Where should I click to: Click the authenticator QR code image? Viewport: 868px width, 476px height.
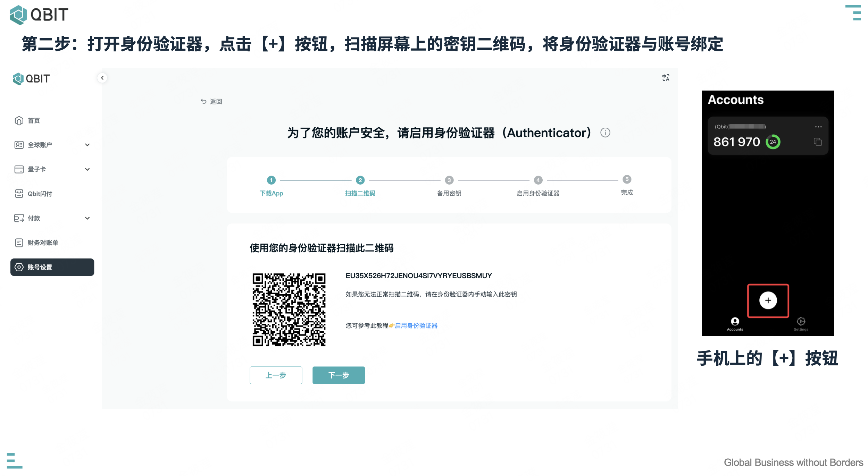(x=289, y=309)
